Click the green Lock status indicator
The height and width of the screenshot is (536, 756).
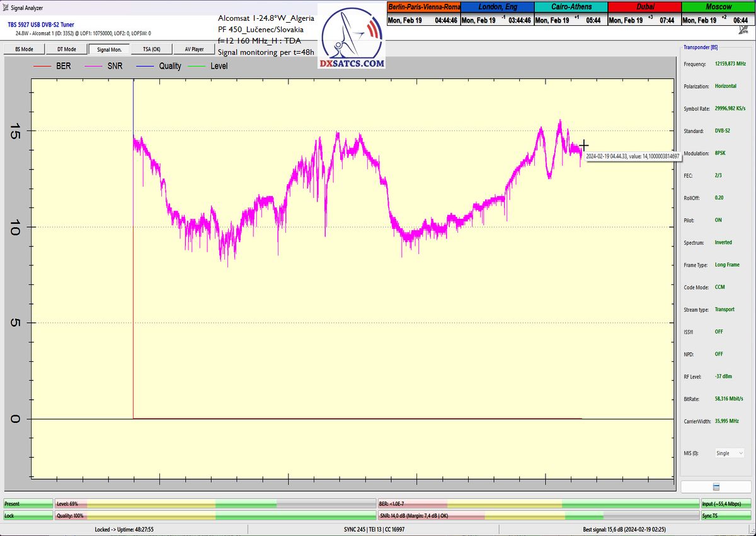28,516
